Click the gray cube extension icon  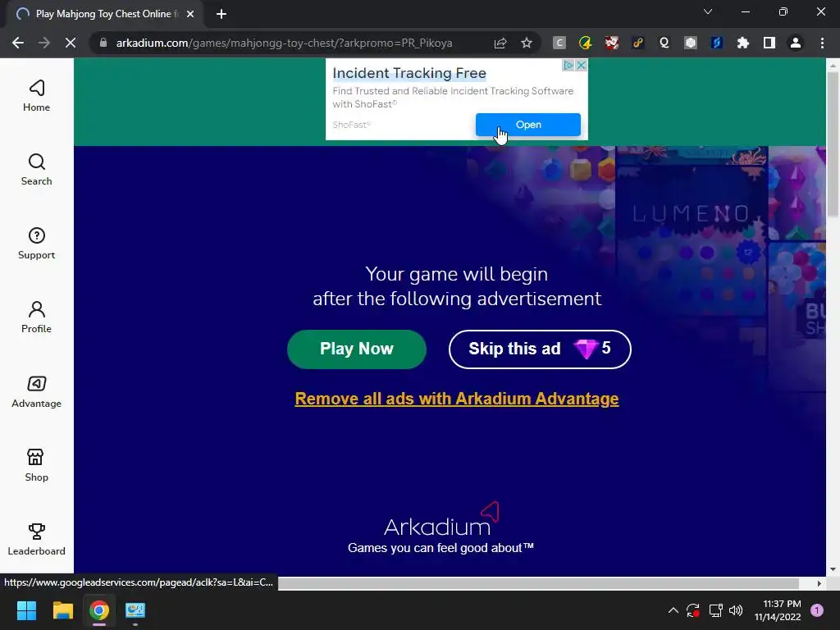(x=691, y=43)
